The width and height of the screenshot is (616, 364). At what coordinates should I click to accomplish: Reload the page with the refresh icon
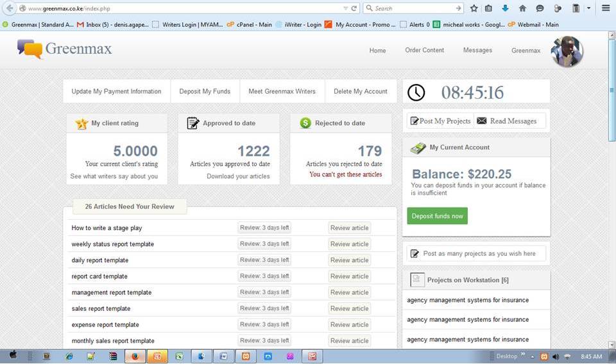pos(354,8)
